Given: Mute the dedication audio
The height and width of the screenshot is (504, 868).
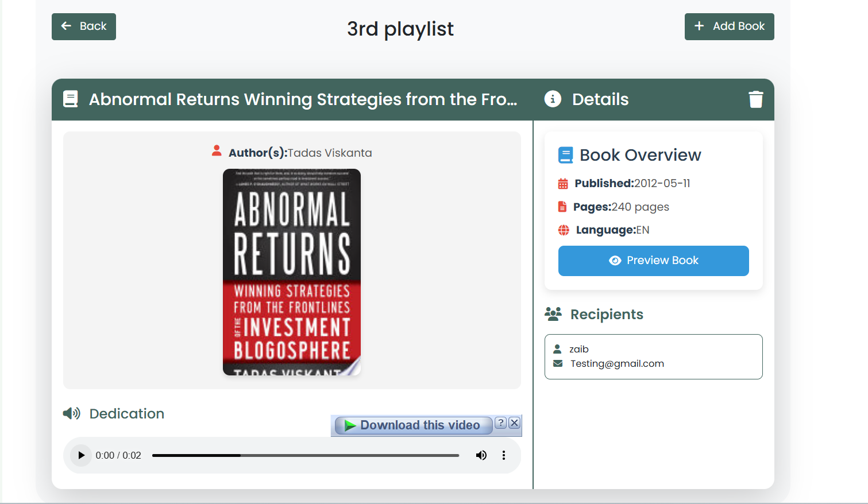Looking at the screenshot, I should pos(481,455).
